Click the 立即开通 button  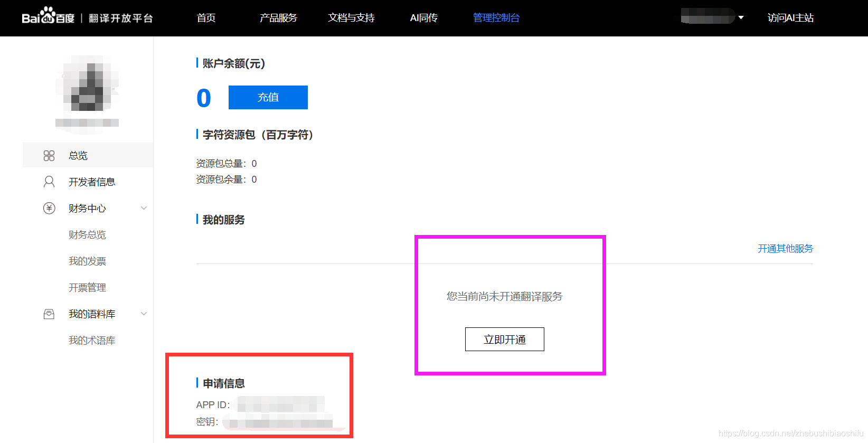504,340
